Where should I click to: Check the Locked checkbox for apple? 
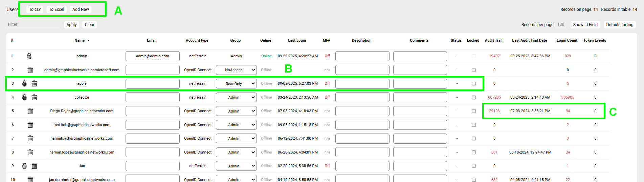click(x=473, y=84)
